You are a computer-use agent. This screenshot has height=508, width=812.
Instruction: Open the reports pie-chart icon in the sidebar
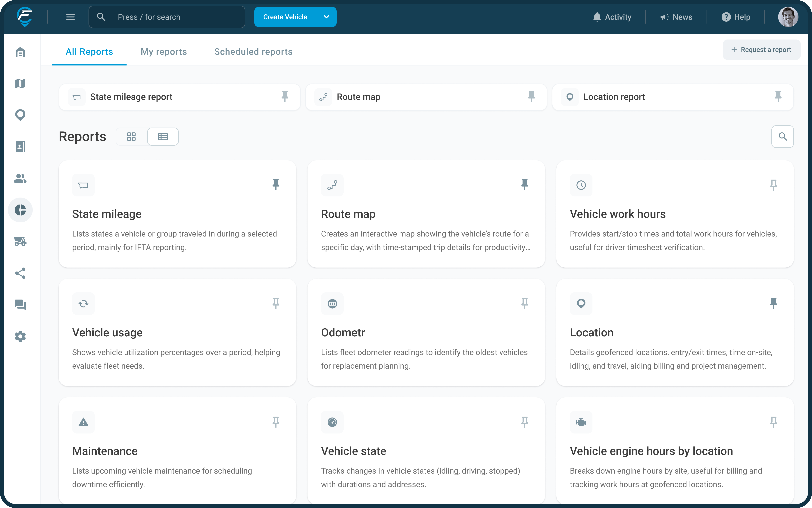coord(20,210)
